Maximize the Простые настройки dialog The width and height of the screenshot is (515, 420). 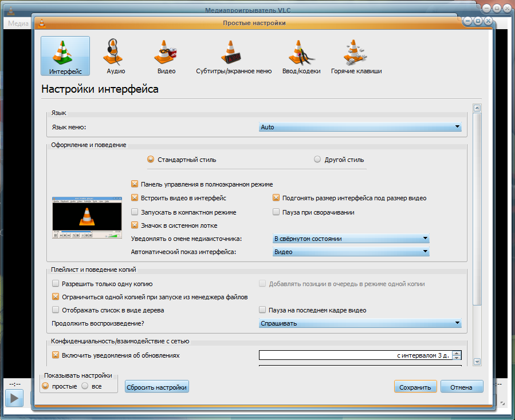[478, 21]
